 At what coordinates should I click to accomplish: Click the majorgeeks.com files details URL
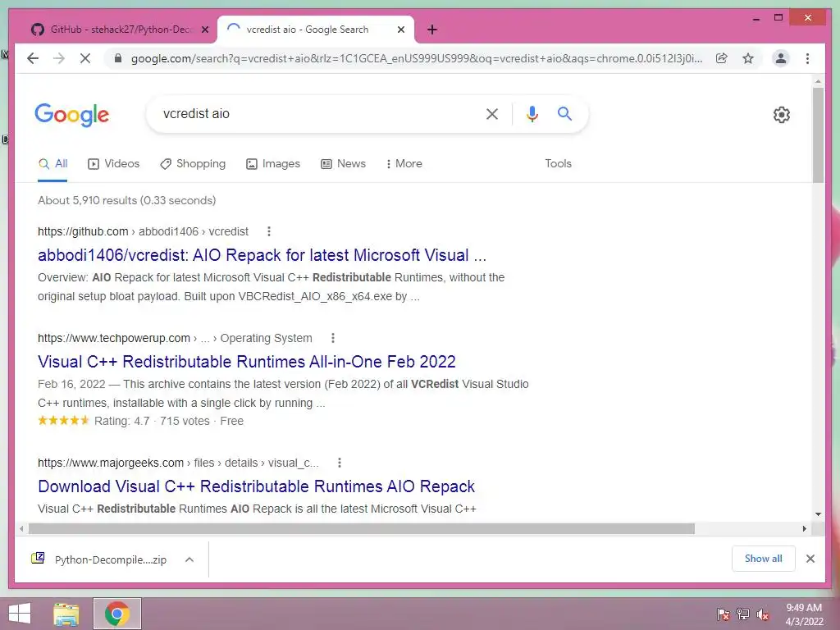(x=178, y=463)
